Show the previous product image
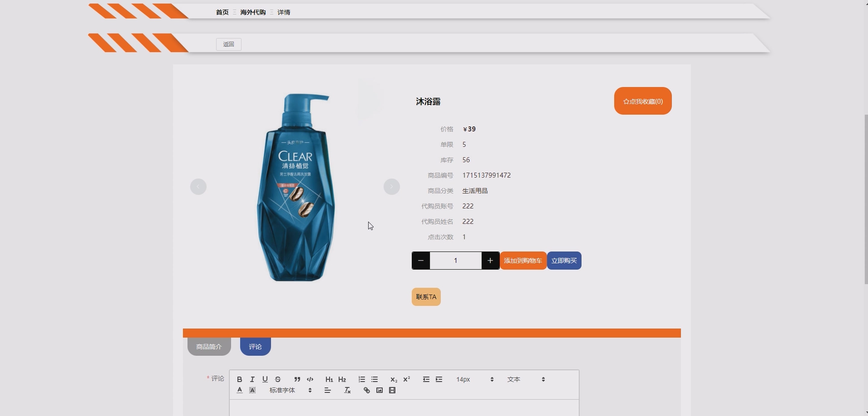Viewport: 868px width, 416px height. click(x=198, y=187)
